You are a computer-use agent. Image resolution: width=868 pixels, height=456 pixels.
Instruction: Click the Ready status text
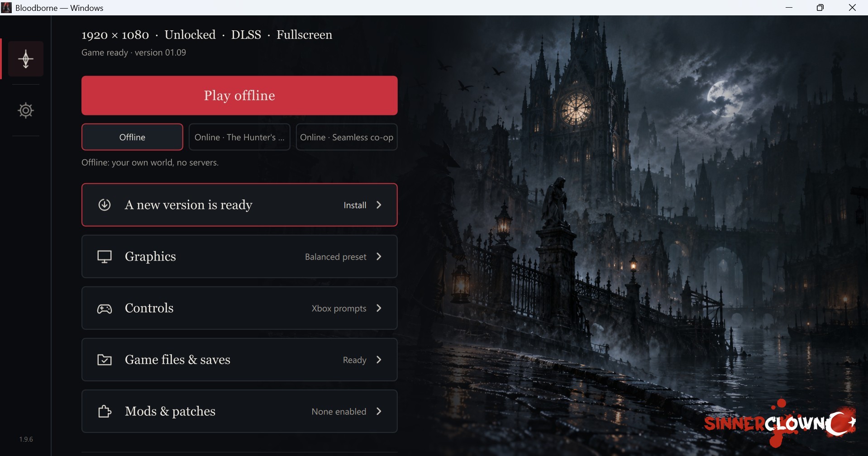pos(355,360)
